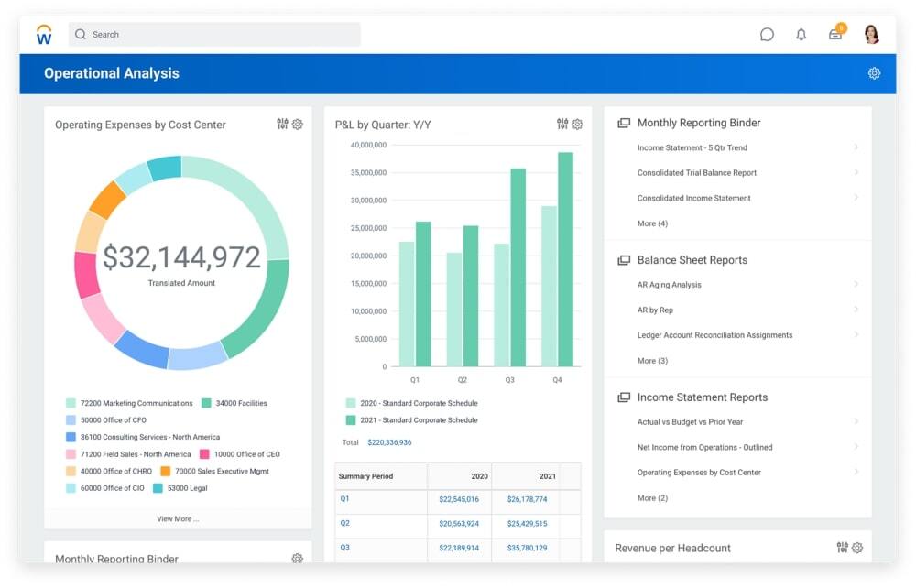Open Ledger Account Reconciliation Assignments
This screenshot has width=916, height=588.
coord(714,335)
